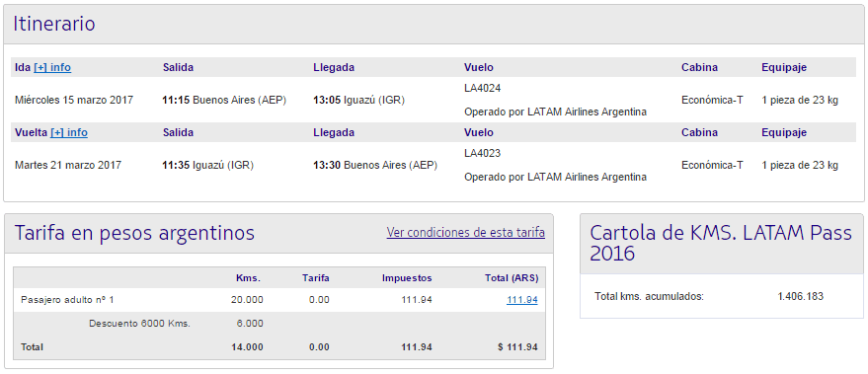Viewport: 868px width, 374px height.
Task: Click the Vuelo header in Ida row
Action: point(478,67)
